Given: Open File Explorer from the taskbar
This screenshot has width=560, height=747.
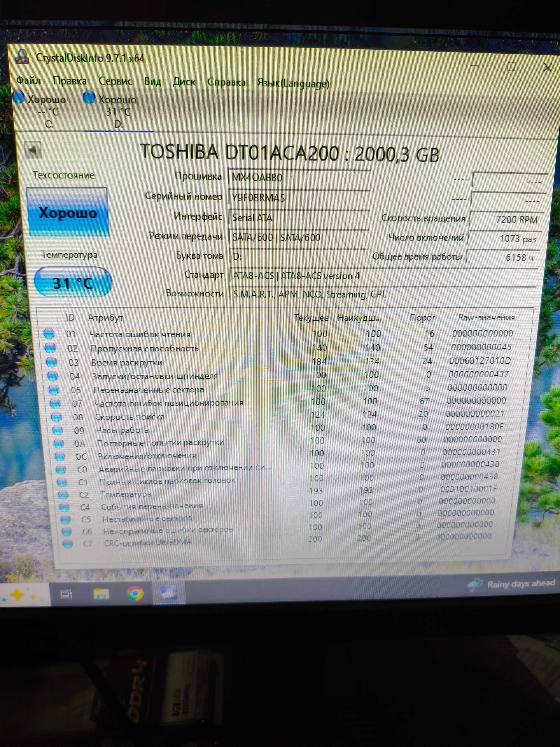Looking at the screenshot, I should click(101, 594).
